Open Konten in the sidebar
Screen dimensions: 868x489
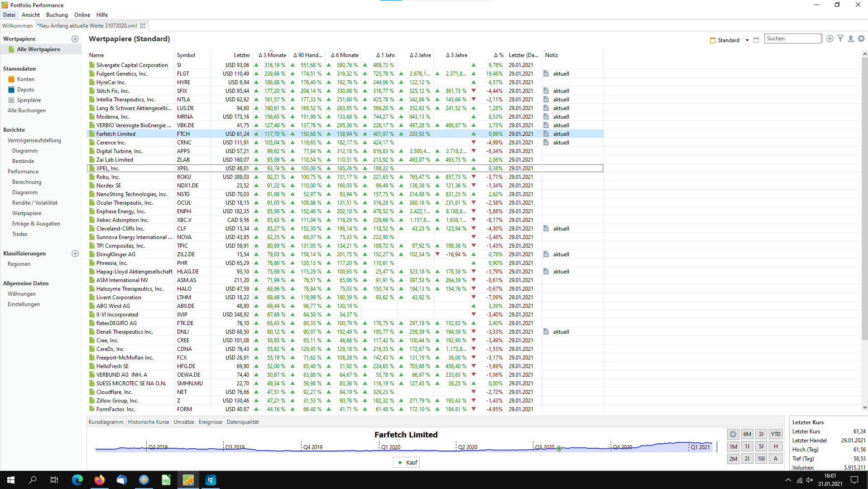pyautogui.click(x=26, y=79)
